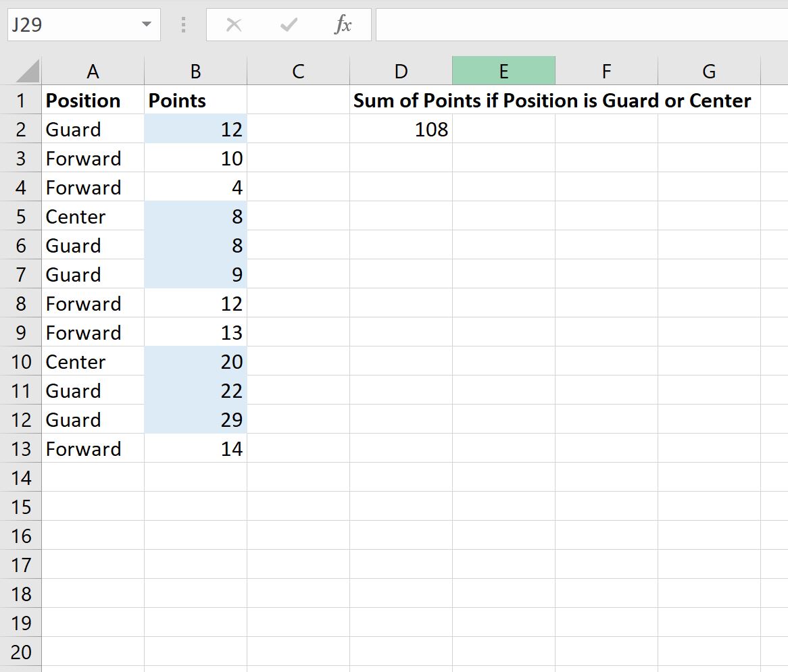Click the Position header cell

tap(93, 100)
